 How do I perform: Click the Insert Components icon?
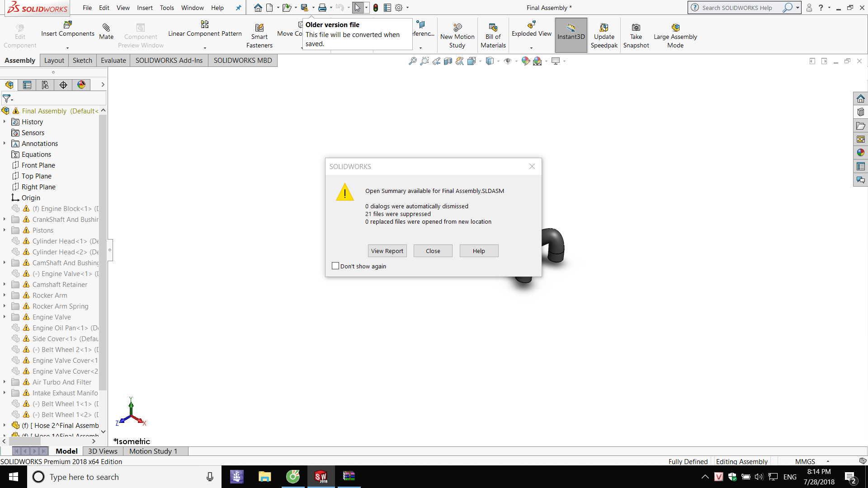[x=68, y=25]
